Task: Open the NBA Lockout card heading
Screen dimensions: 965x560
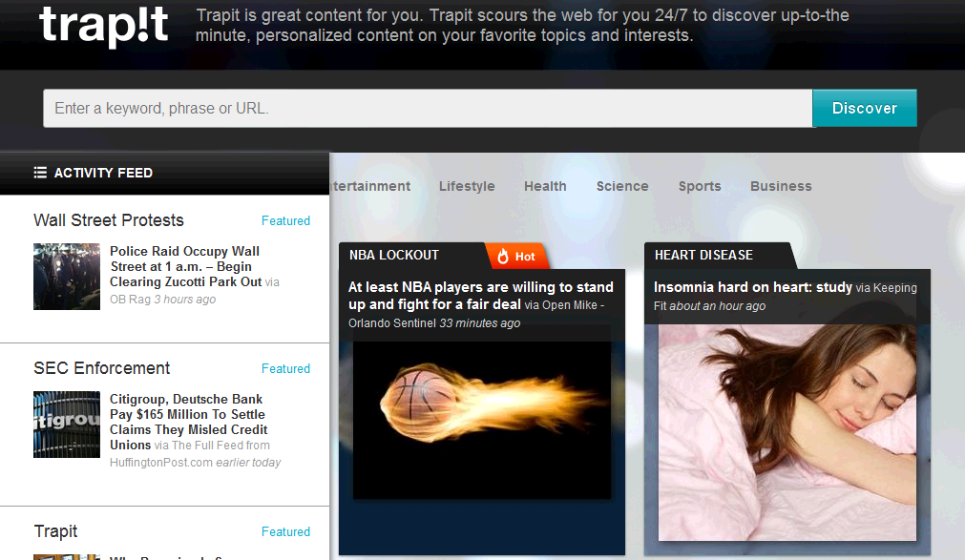Action: [x=394, y=255]
